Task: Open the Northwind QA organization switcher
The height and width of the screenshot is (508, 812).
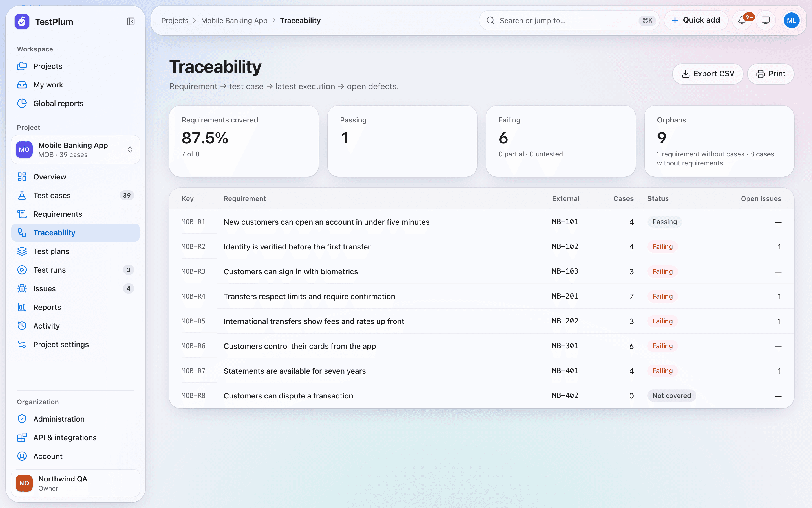Action: coord(76,483)
